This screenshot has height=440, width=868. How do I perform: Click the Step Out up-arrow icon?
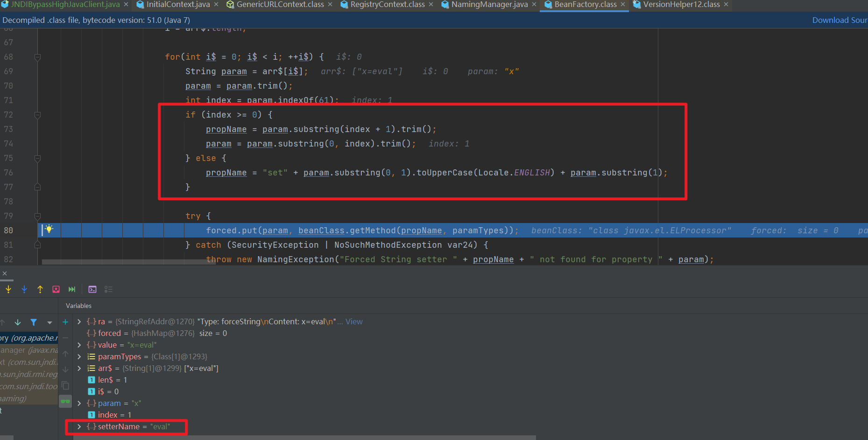click(40, 289)
